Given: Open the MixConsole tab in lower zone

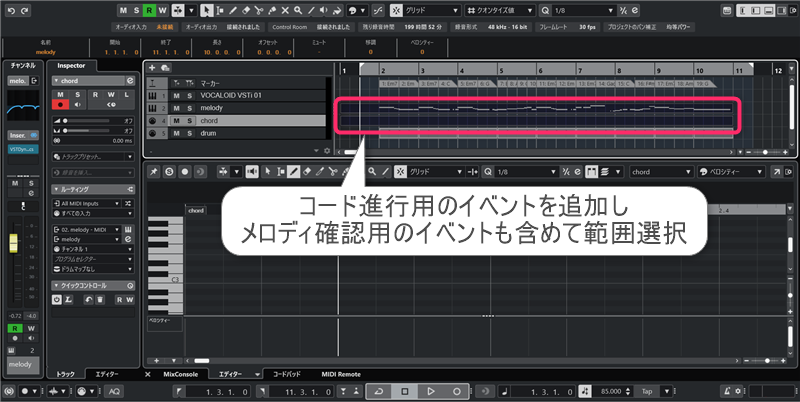Looking at the screenshot, I should click(181, 374).
